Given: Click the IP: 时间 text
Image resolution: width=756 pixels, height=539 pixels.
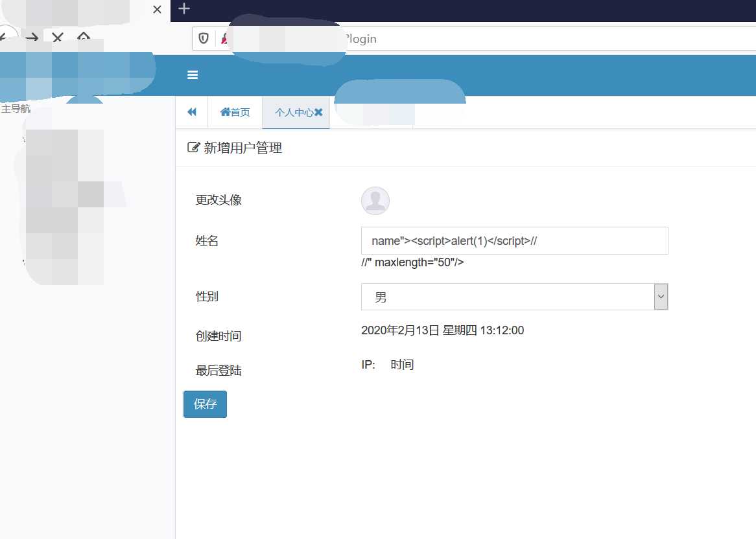Looking at the screenshot, I should (388, 365).
